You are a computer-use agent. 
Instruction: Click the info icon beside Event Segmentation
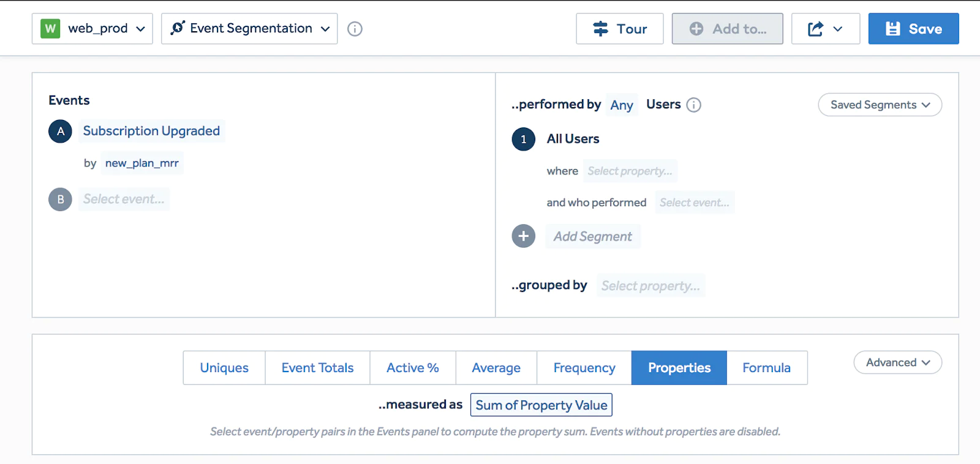point(355,29)
